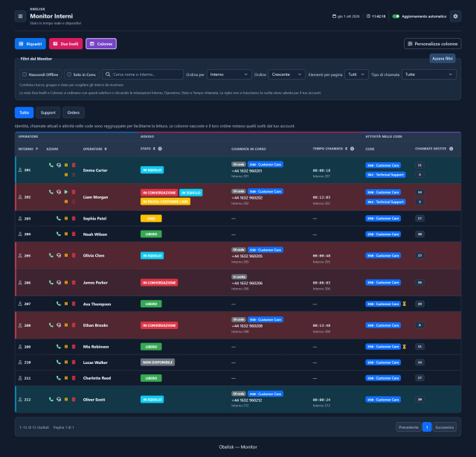
Task: Click the headset listen icon for Emma Carter
Action: click(x=59, y=165)
